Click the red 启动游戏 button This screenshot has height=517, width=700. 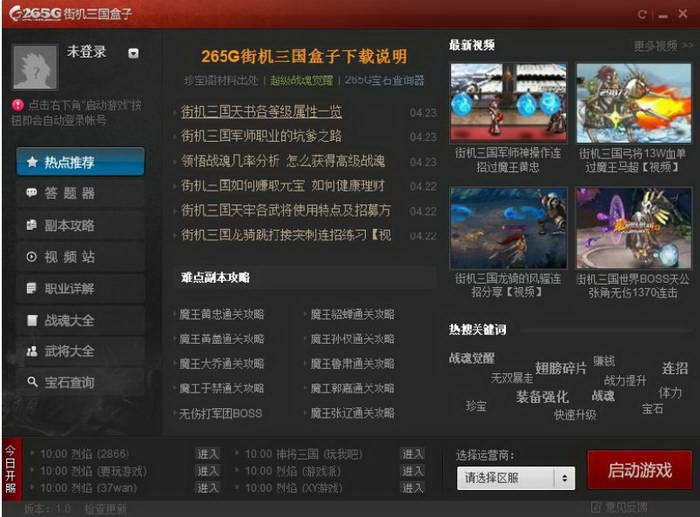(640, 470)
